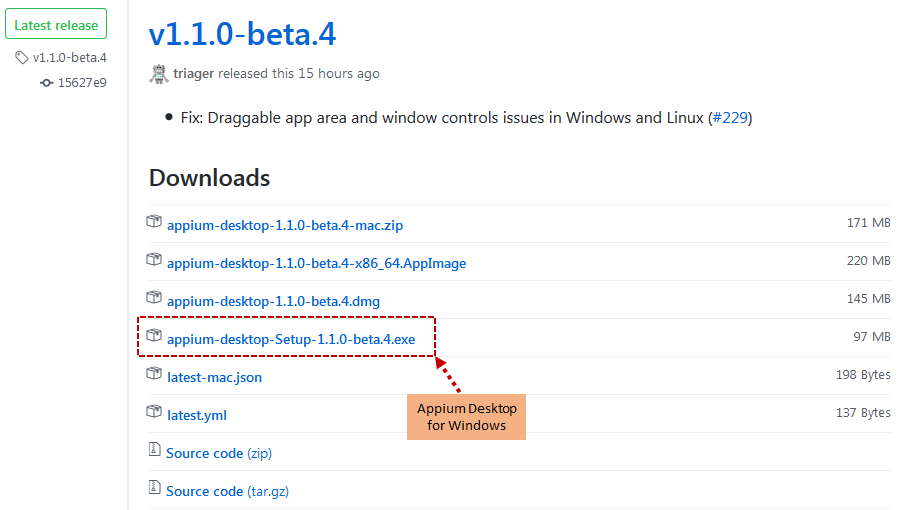
Task: Click package icon next to latest-mac.json
Action: pyautogui.click(x=154, y=373)
